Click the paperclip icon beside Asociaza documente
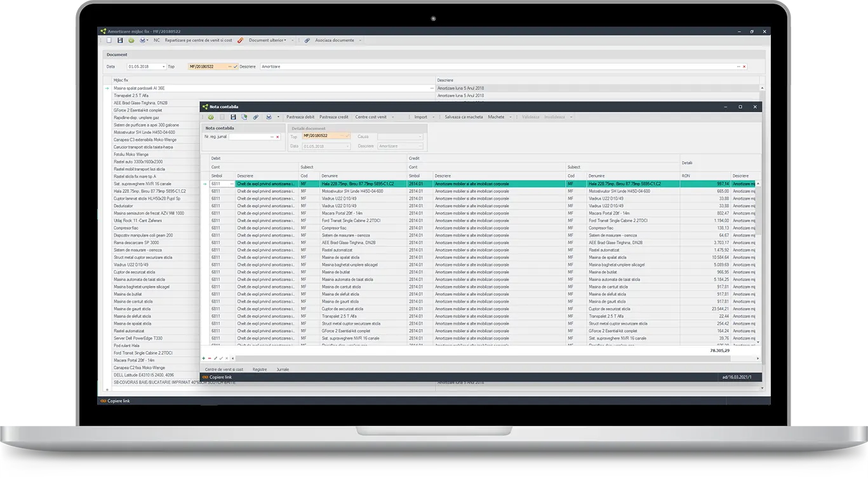The width and height of the screenshot is (868, 478). (307, 40)
